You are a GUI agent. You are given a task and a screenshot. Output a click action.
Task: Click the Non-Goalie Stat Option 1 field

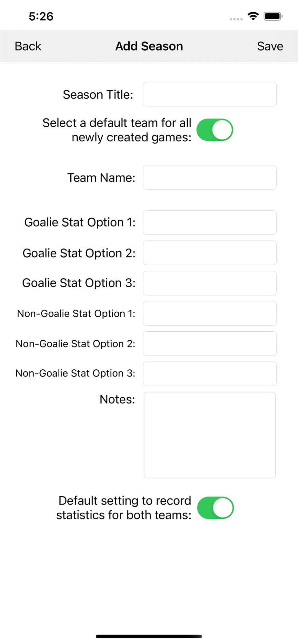[210, 313]
